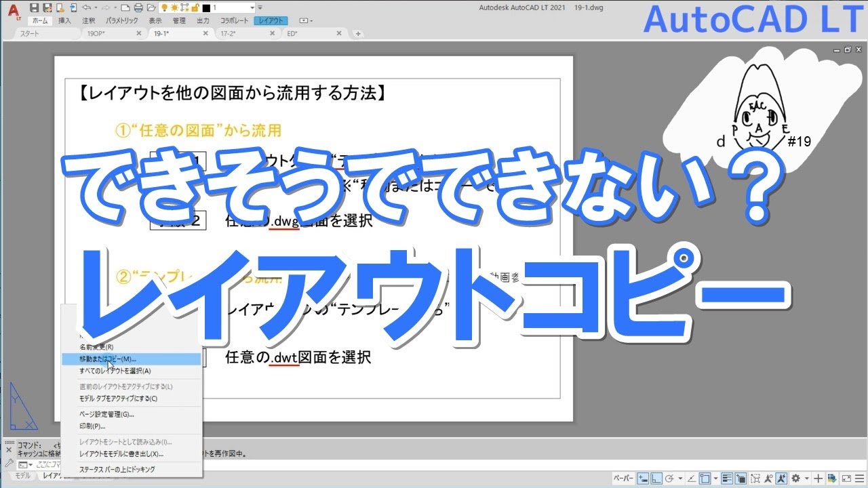Close the 19OP* drawing tab
This screenshot has height=488, width=868.
pyautogui.click(x=139, y=33)
